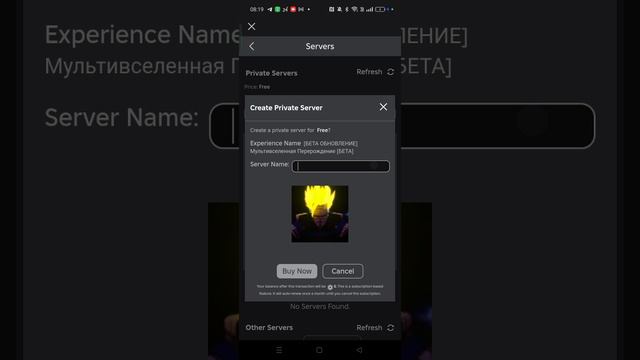
Task: Tap the X above the Servers header
Action: (x=251, y=27)
